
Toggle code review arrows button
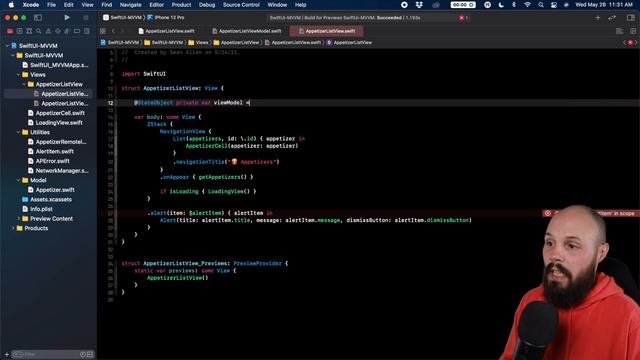tap(612, 18)
